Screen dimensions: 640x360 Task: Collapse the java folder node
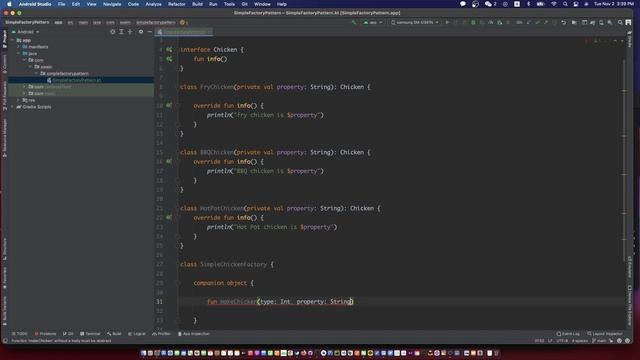coord(18,53)
